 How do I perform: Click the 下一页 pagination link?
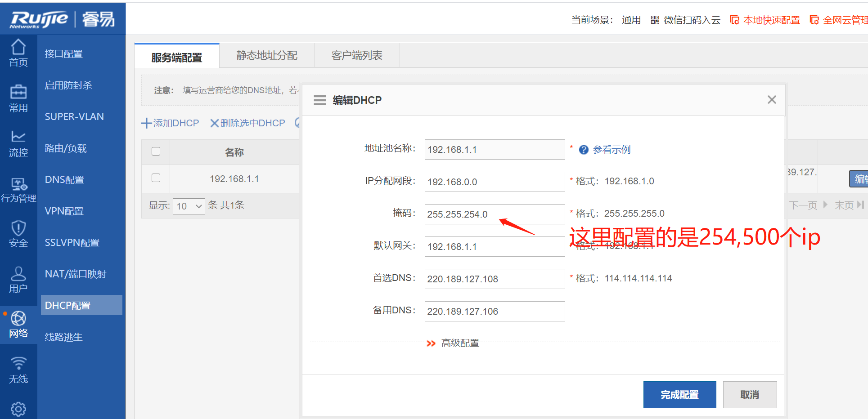pyautogui.click(x=808, y=205)
